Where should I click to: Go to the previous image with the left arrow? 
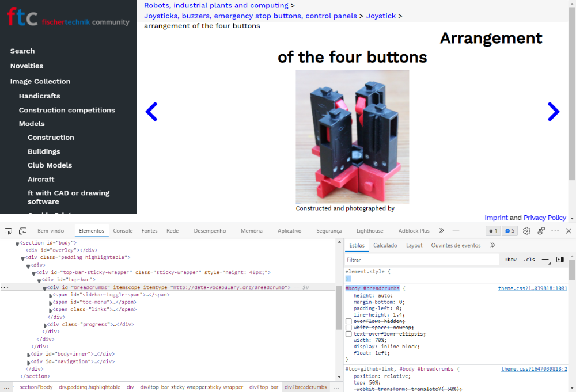pos(151,112)
